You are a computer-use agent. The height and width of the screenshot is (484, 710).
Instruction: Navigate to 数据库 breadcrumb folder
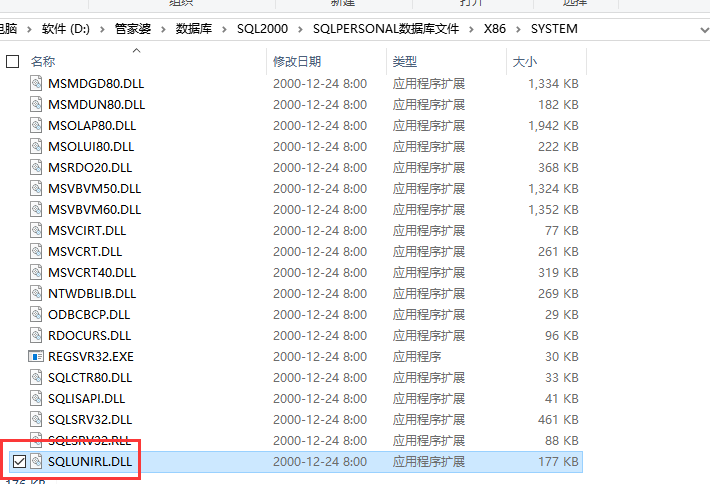[x=194, y=29]
